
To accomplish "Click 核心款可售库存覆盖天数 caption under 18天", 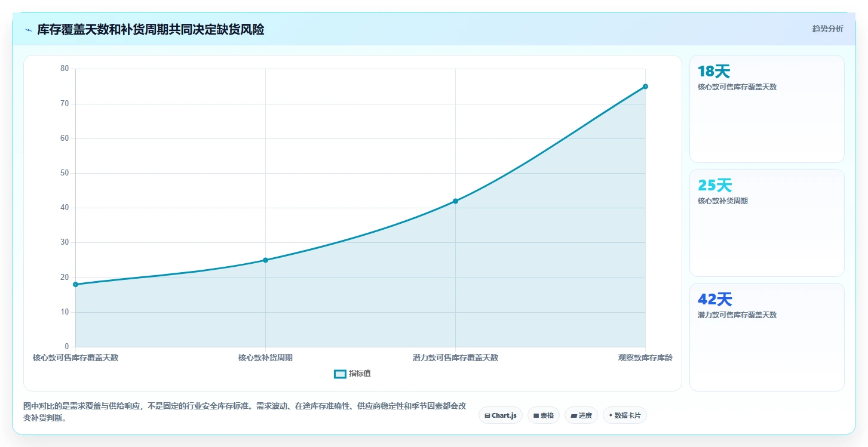I will pos(737,87).
